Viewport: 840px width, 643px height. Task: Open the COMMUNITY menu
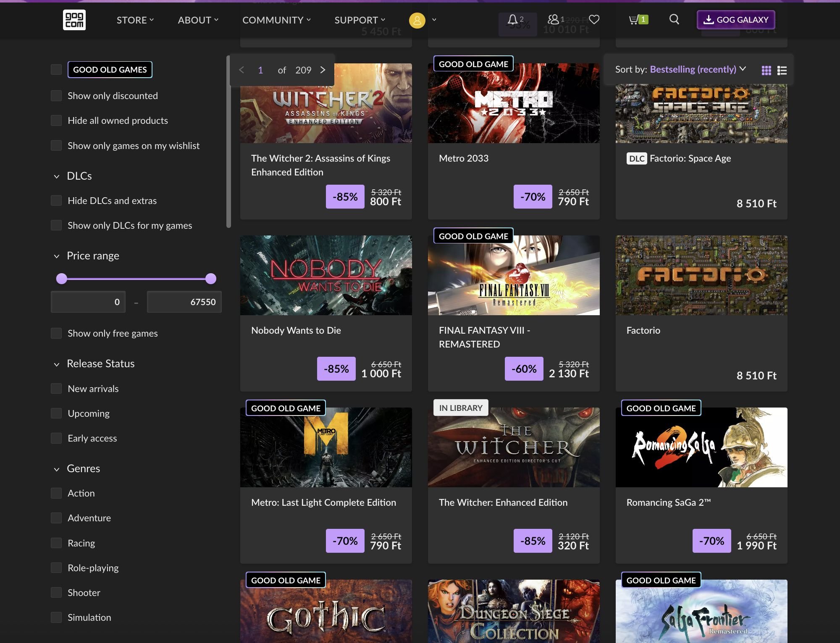(x=277, y=20)
